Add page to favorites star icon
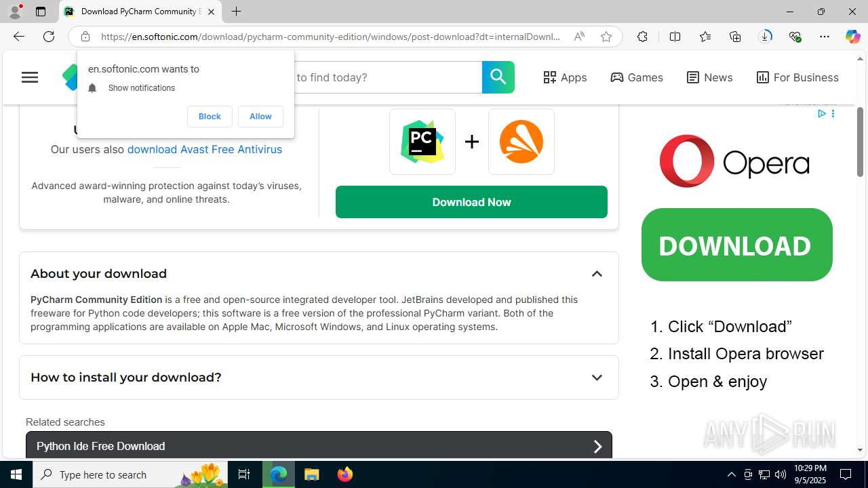Image resolution: width=868 pixels, height=488 pixels. pos(606,37)
